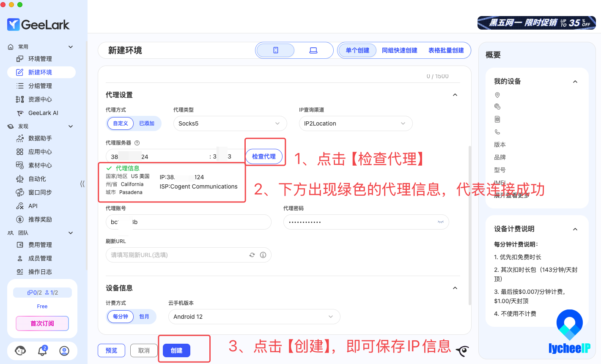Click the 创建 button
This screenshot has width=601, height=364.
(x=177, y=350)
